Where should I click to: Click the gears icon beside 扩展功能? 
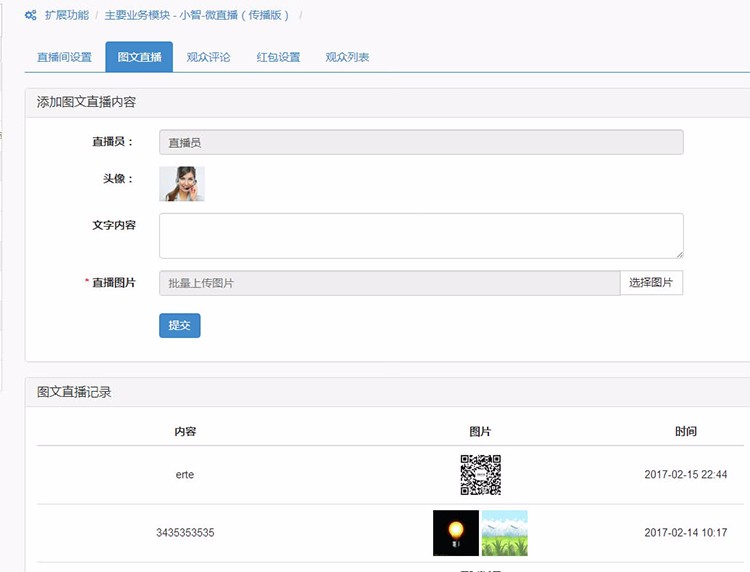point(31,16)
